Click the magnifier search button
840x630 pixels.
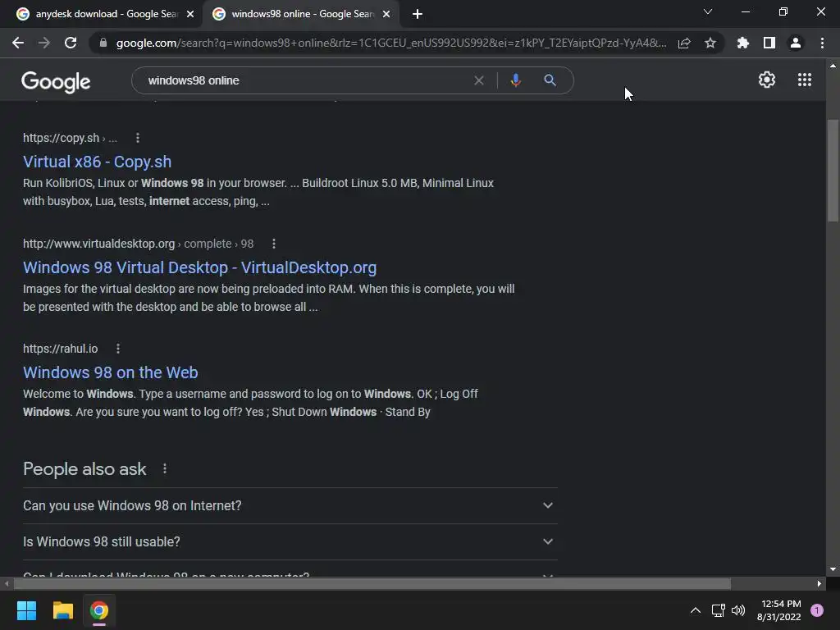[x=550, y=80]
